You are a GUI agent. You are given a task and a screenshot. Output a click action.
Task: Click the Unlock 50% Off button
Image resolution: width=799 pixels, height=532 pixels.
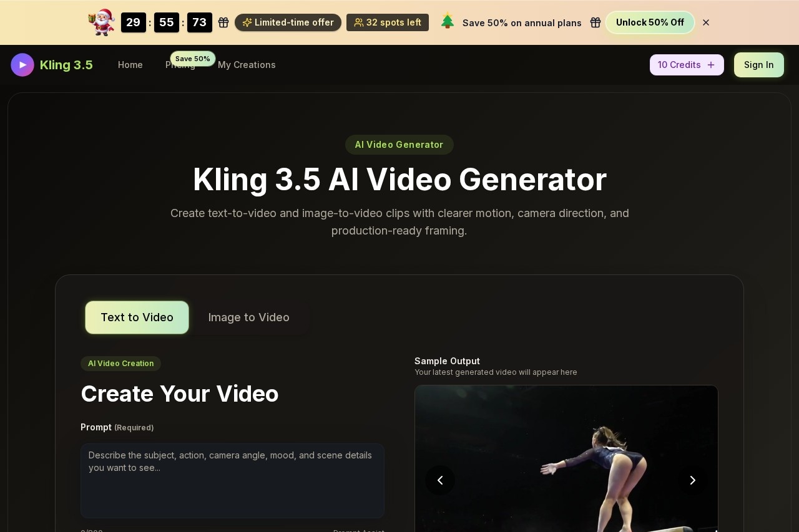click(650, 22)
